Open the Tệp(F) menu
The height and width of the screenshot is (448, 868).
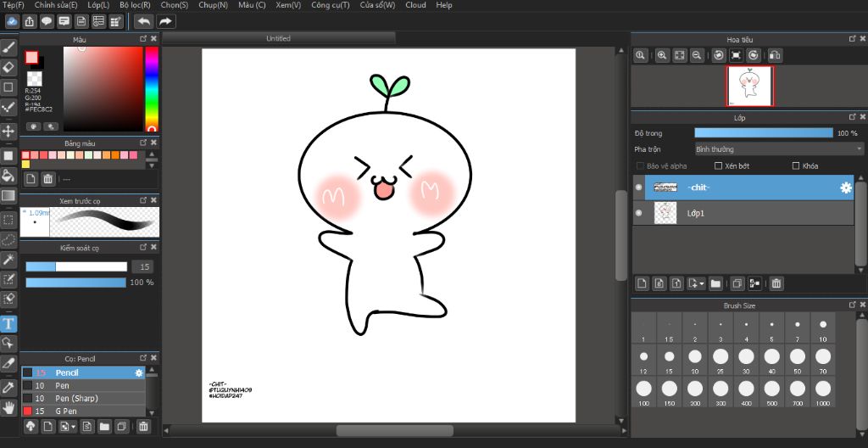tap(14, 5)
